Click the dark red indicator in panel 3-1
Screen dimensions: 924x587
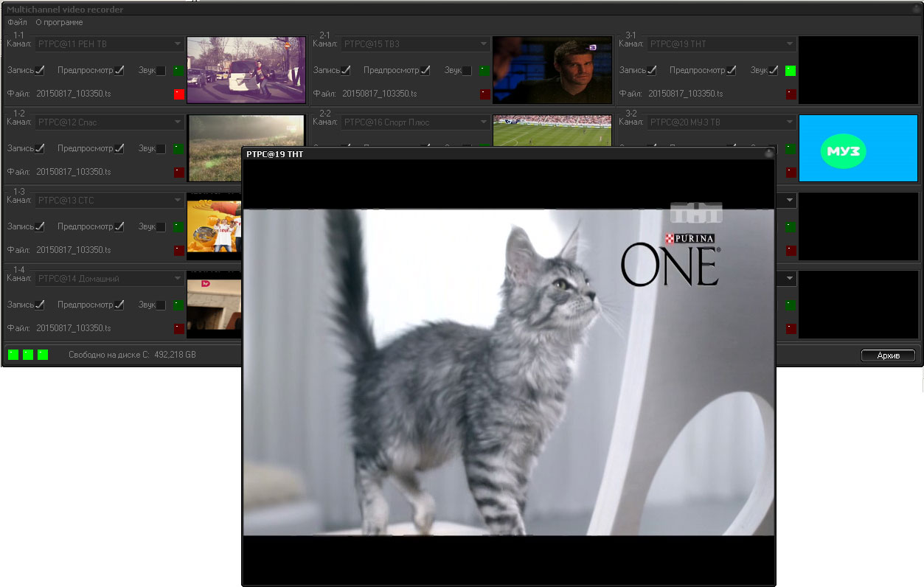pos(791,94)
